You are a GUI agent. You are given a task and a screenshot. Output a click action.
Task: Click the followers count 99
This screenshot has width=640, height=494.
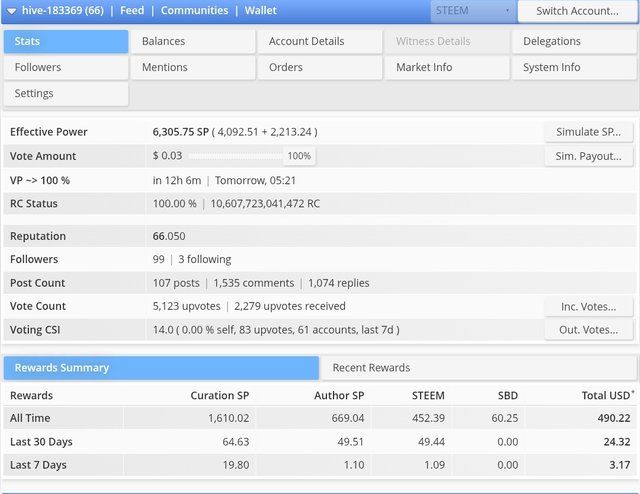click(159, 259)
